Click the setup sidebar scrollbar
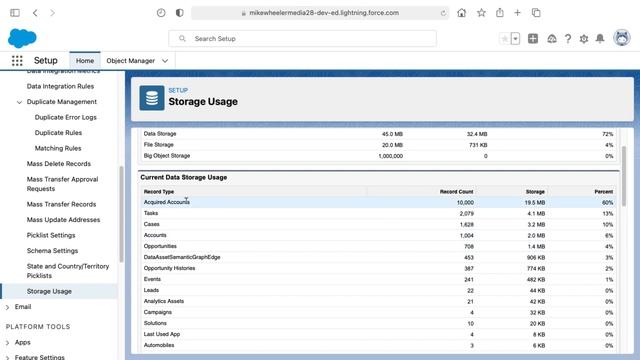The height and width of the screenshot is (360, 640). (x=121, y=214)
